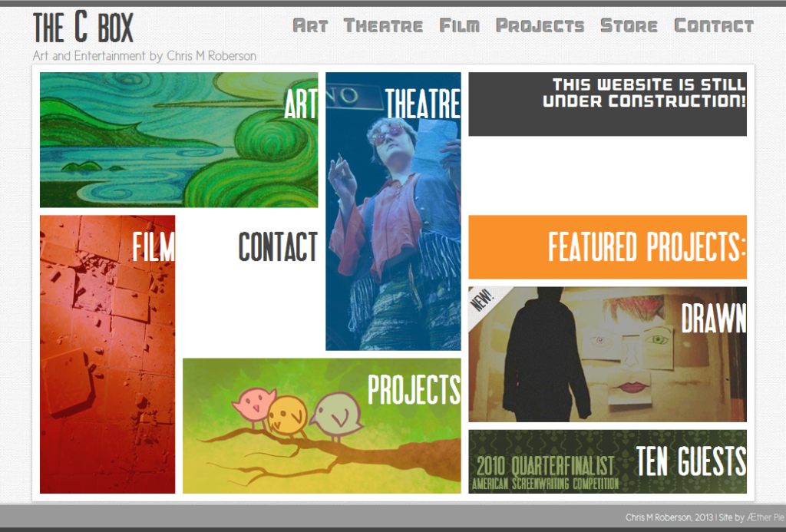This screenshot has height=532, width=786.
Task: Open the green swirl Art tile
Action: click(179, 140)
